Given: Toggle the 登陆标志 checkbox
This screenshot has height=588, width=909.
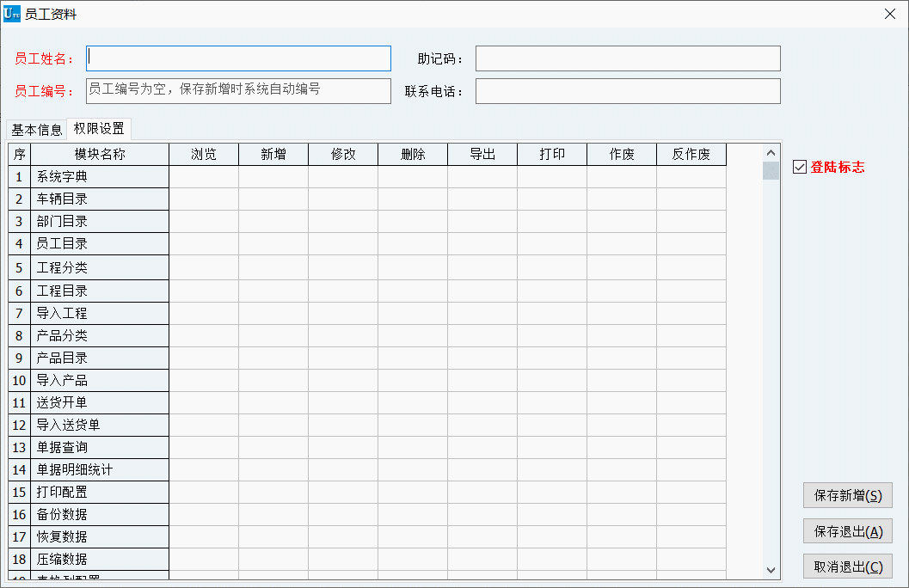Looking at the screenshot, I should 799,167.
